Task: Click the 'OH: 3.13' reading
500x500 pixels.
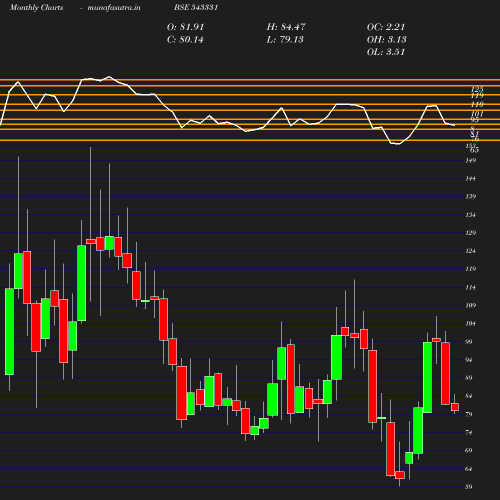Action: tap(386, 40)
